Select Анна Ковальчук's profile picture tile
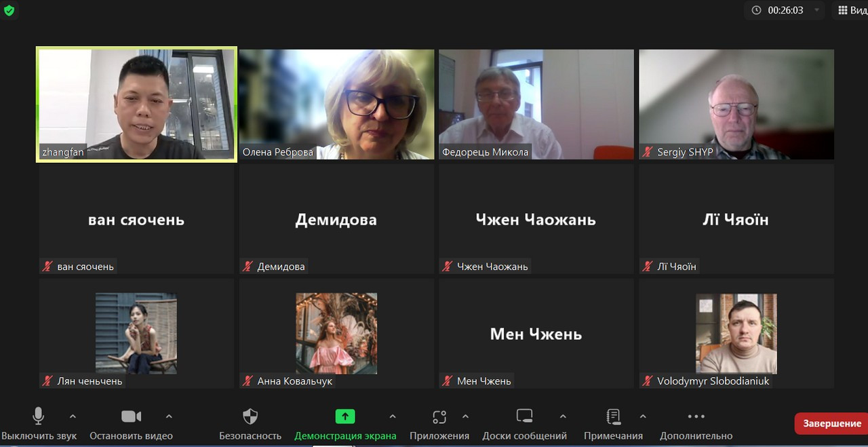The height and width of the screenshot is (447, 868). 336,333
